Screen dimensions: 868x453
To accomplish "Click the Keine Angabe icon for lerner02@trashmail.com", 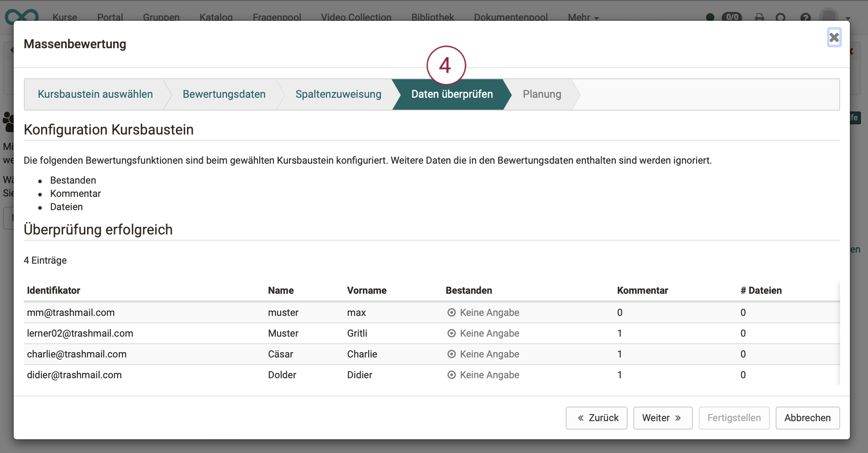I will click(x=451, y=334).
